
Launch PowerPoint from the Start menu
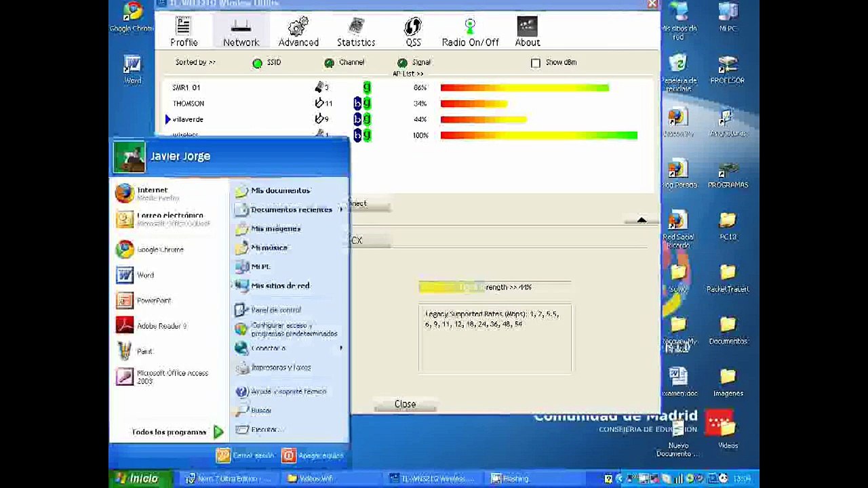coord(170,300)
